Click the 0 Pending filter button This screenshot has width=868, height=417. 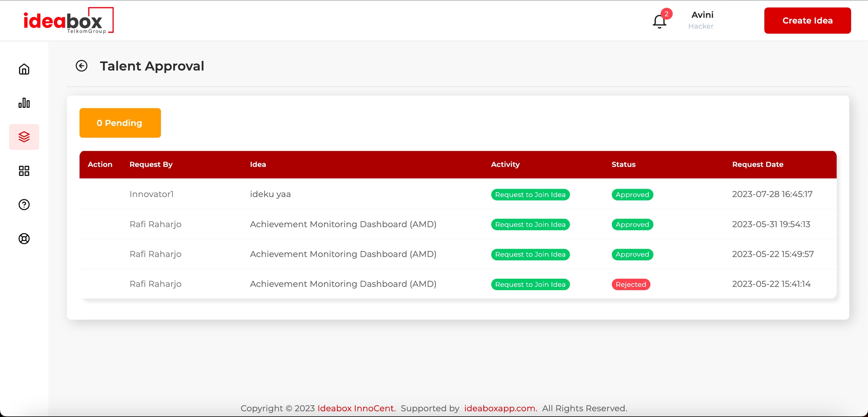tap(120, 123)
